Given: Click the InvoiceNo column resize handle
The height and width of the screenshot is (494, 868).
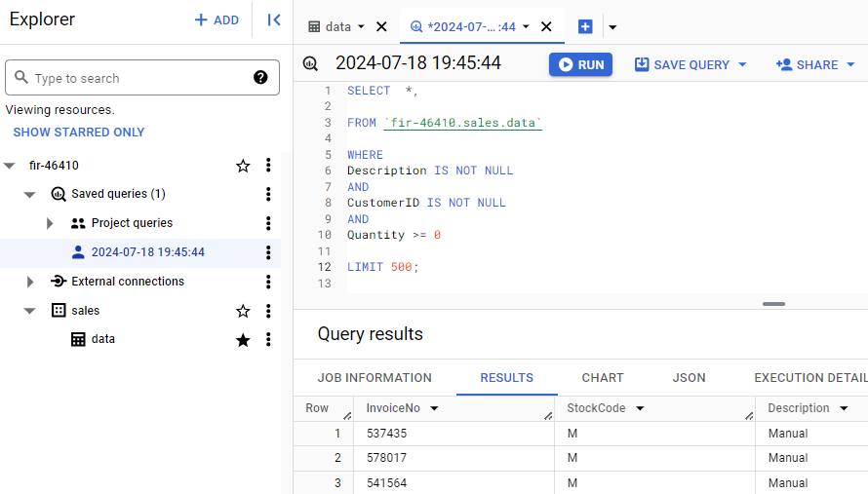Looking at the screenshot, I should 548,415.
